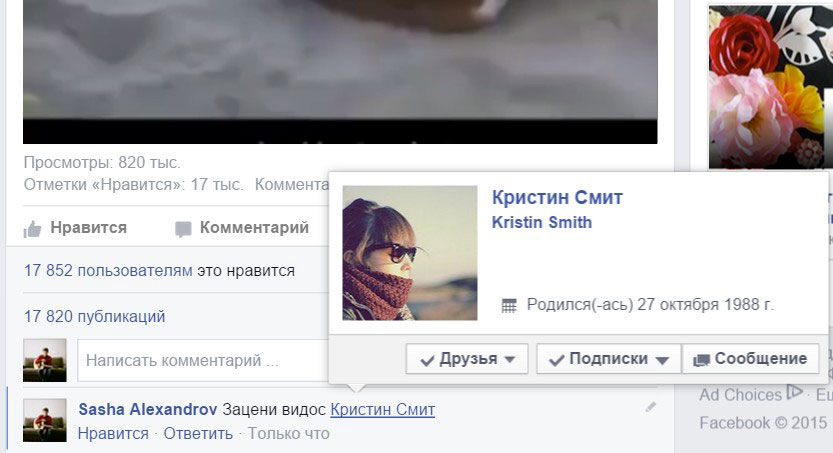The height and width of the screenshot is (453, 833).
Task: Click the Kristin Smith alternate name link
Action: [542, 222]
